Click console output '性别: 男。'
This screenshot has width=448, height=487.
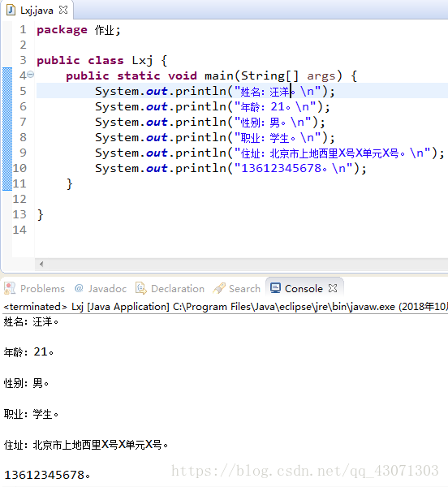click(26, 383)
